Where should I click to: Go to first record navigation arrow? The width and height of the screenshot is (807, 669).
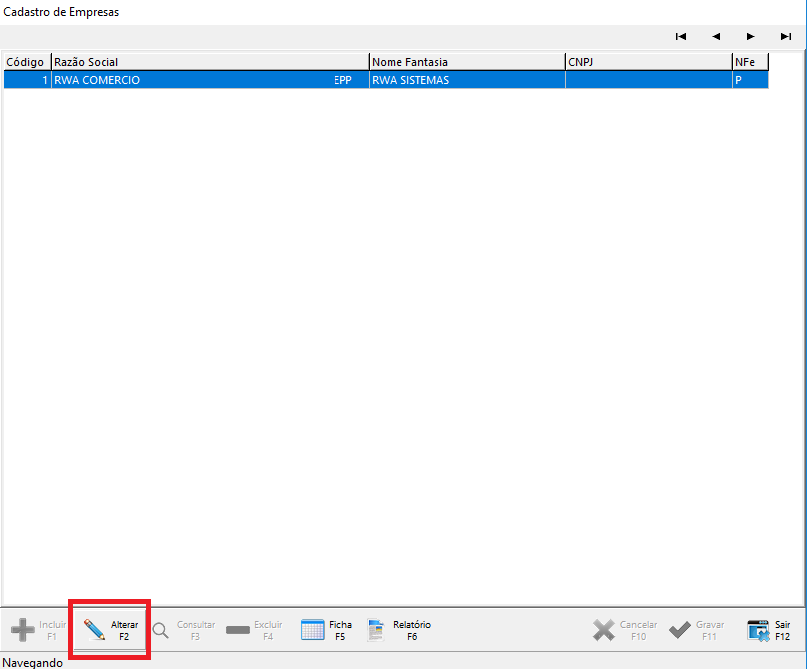tap(680, 37)
